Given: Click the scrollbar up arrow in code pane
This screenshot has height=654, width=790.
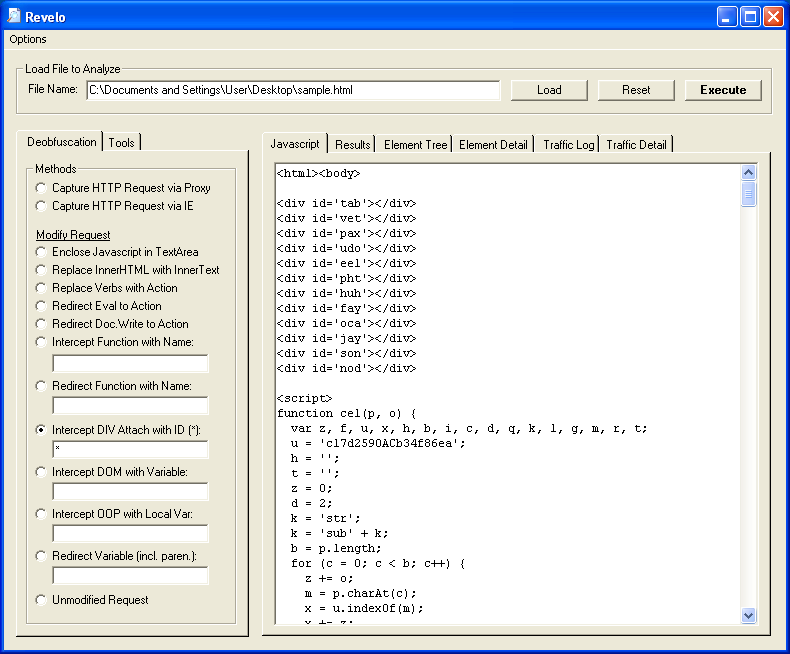Looking at the screenshot, I should point(749,172).
